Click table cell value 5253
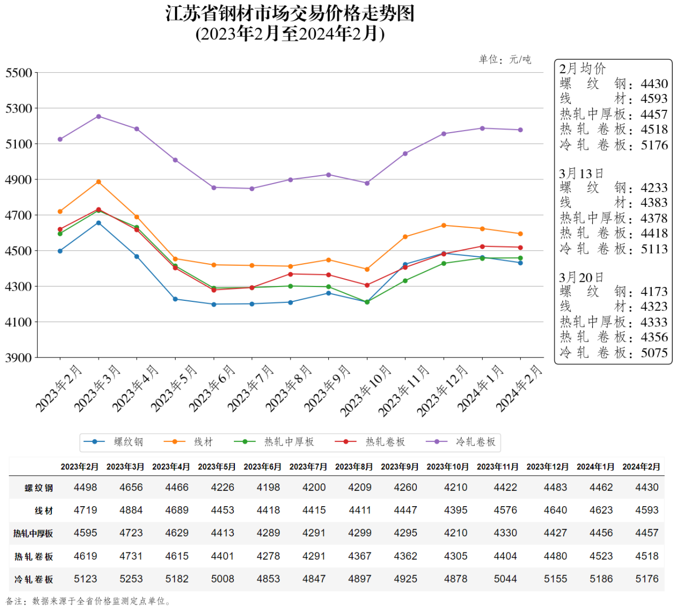This screenshot has height=616, width=673. [131, 579]
